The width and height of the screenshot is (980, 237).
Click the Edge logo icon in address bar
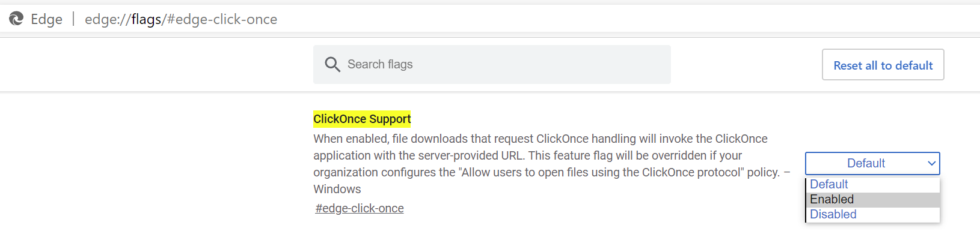[16, 19]
